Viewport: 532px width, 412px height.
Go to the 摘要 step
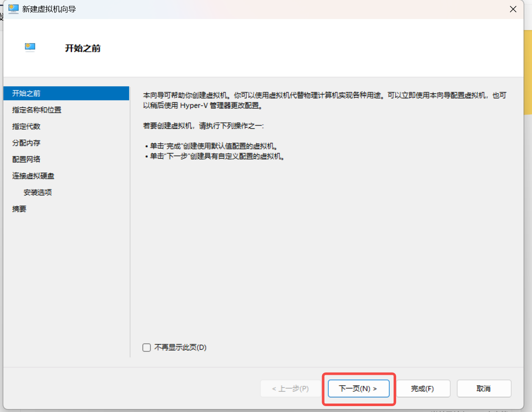tap(19, 209)
